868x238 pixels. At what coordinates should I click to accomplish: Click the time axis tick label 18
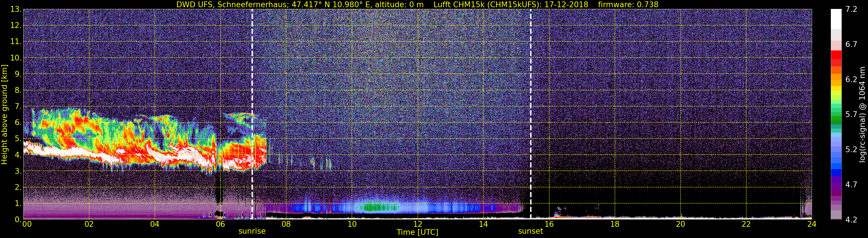614,224
